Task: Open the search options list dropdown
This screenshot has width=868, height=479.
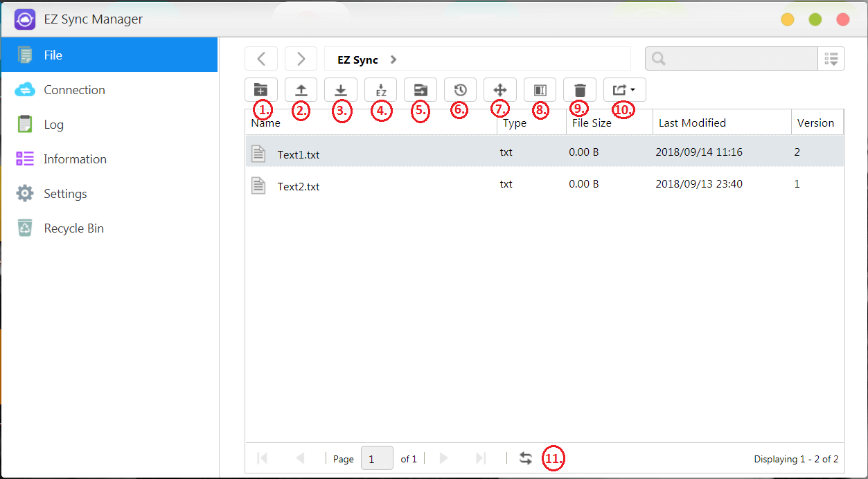Action: click(831, 59)
